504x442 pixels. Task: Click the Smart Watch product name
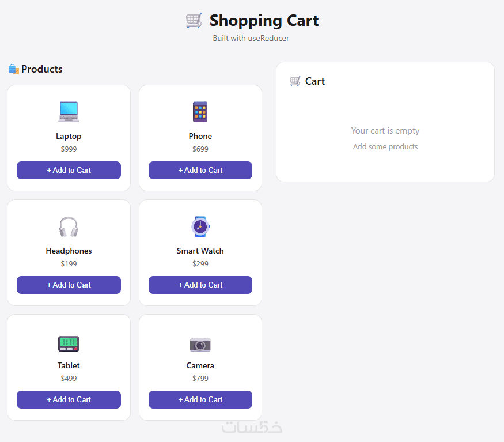point(200,251)
